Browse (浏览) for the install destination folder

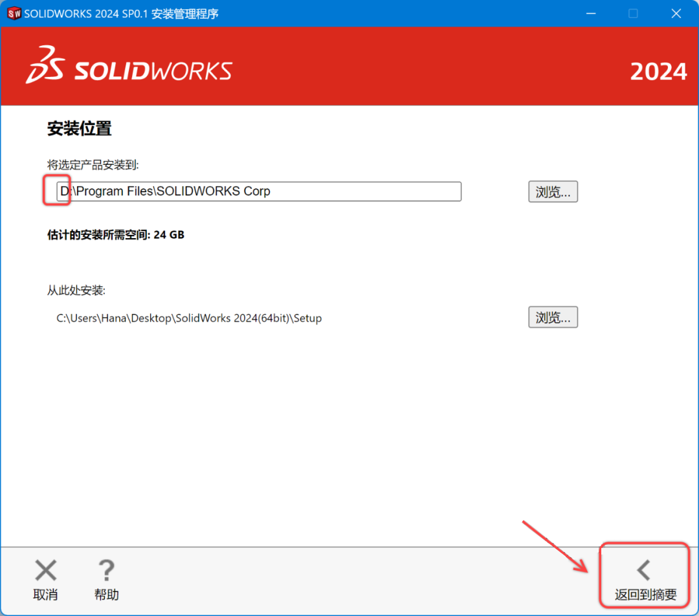point(553,192)
